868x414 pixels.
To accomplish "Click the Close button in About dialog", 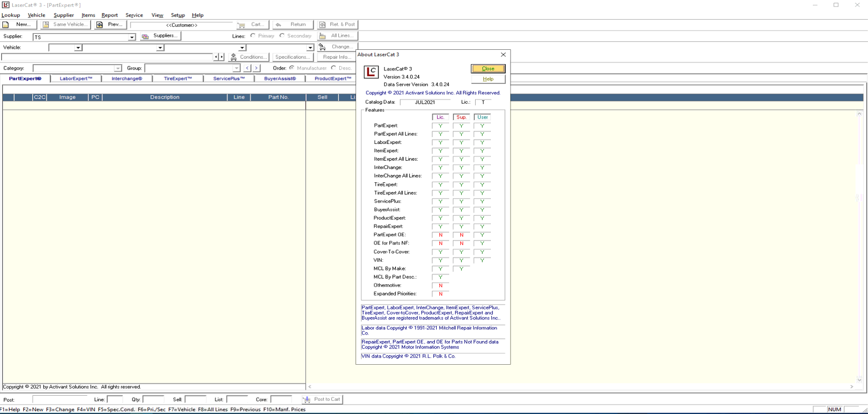I will [488, 69].
